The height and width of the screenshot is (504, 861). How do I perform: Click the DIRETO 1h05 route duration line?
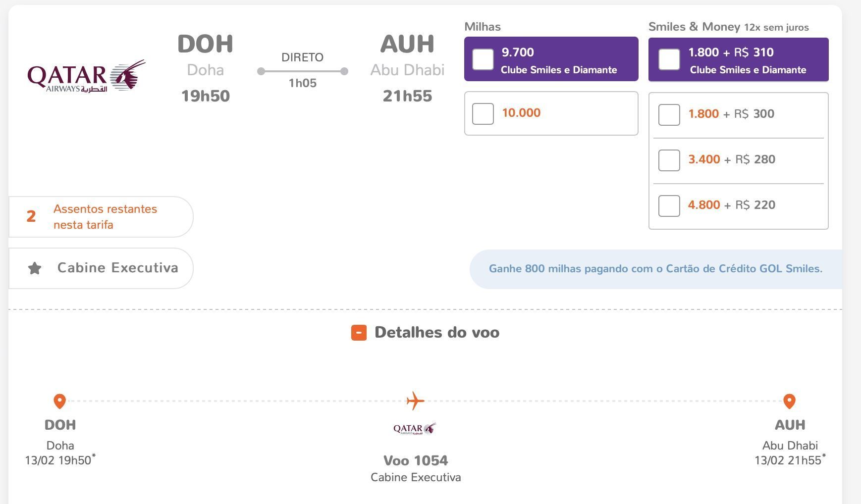pyautogui.click(x=302, y=71)
